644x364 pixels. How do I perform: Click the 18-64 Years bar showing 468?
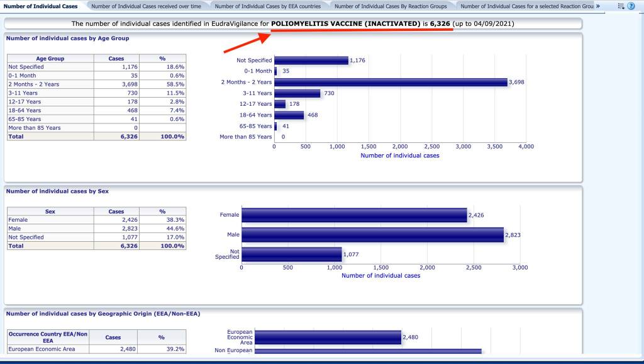click(289, 115)
